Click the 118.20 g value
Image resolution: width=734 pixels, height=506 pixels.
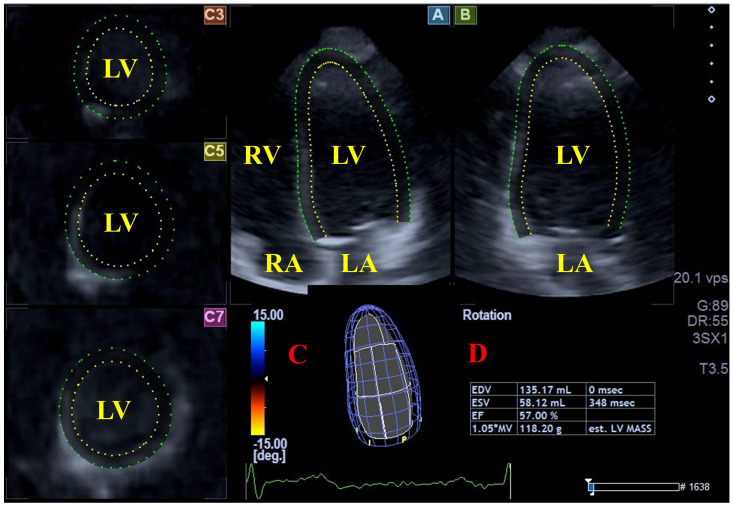[x=540, y=428]
